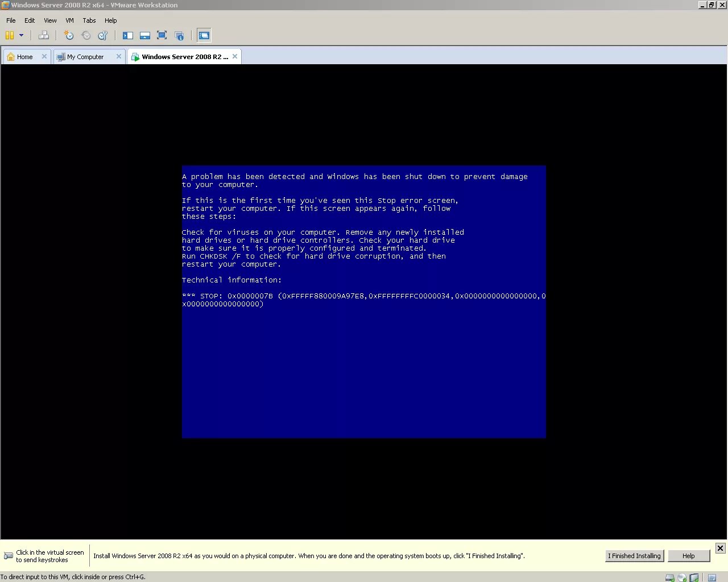Restore down the VMware Workstation window
This screenshot has height=582, width=728.
[x=712, y=5]
